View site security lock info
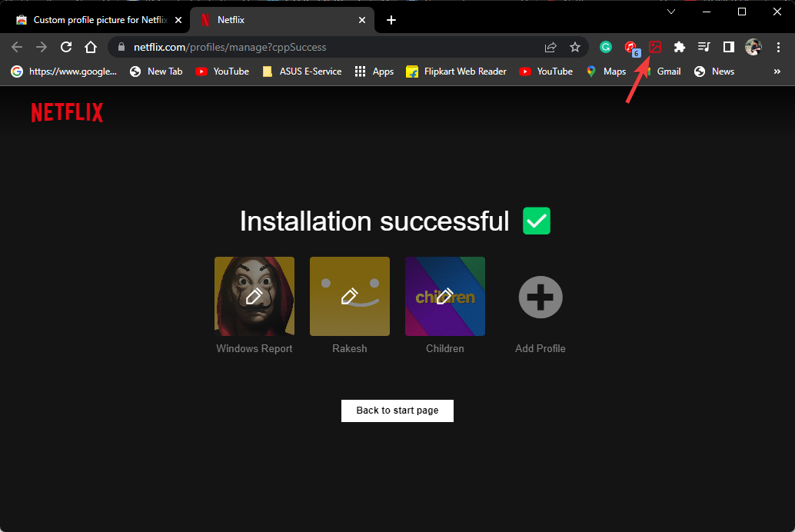Image resolution: width=795 pixels, height=532 pixels. pos(121,47)
